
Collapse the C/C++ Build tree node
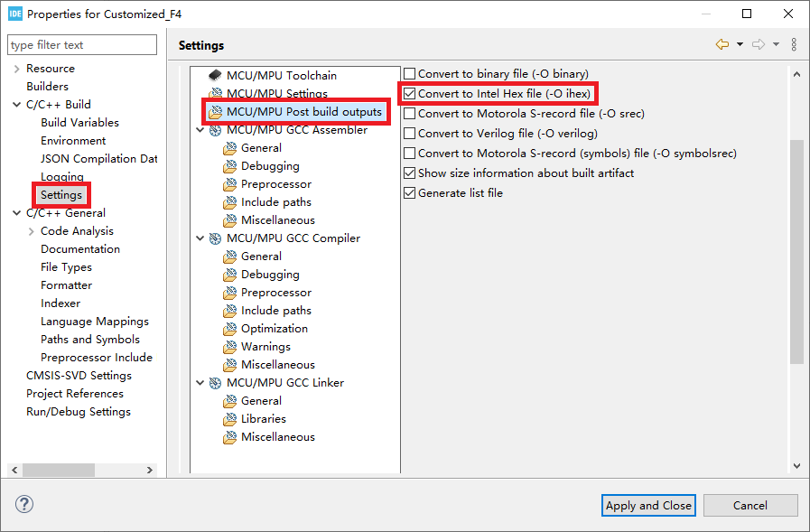tap(16, 105)
